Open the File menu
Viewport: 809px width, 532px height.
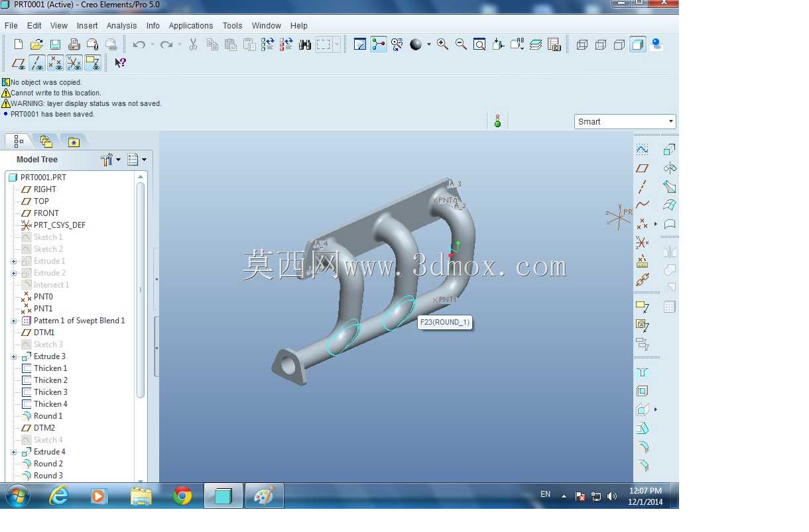(11, 25)
